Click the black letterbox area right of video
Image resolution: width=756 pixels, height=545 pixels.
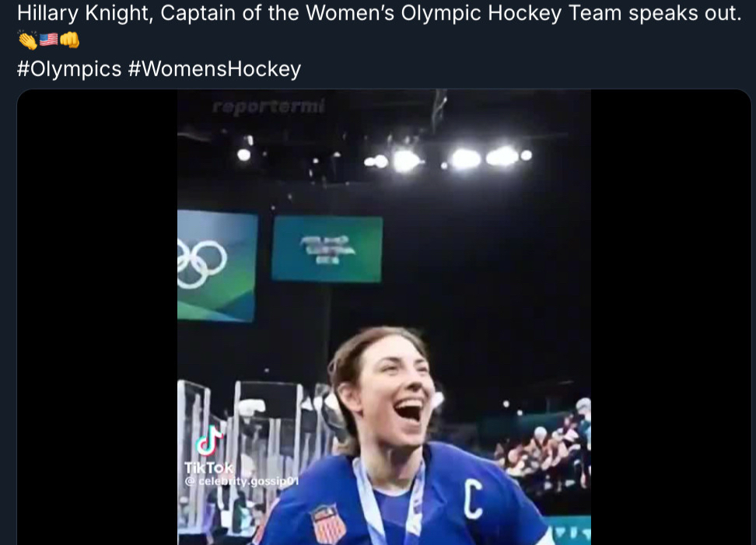point(670,317)
